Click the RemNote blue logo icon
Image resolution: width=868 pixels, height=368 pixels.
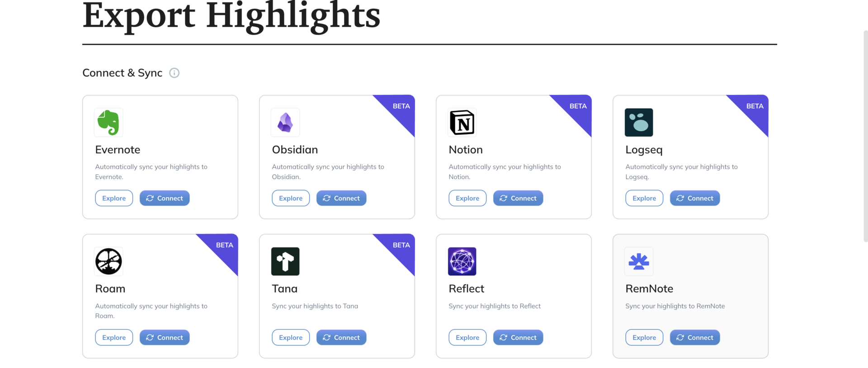tap(639, 261)
